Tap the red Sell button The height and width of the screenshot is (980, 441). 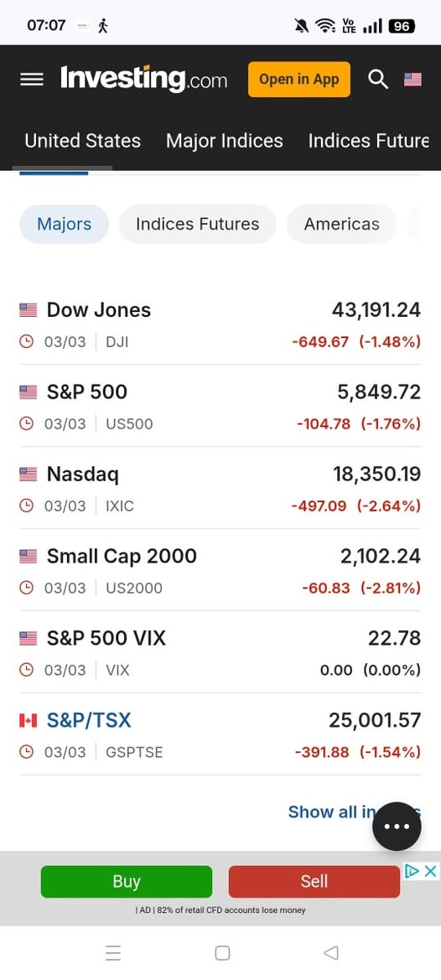[314, 881]
